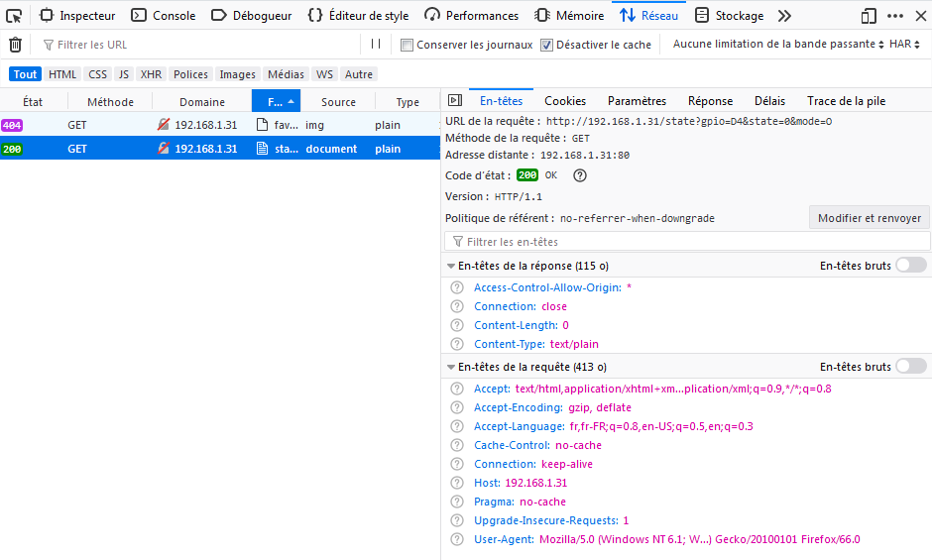Image resolution: width=932 pixels, height=560 pixels.
Task: Toggle responsive design mode icon
Action: pos(869,16)
